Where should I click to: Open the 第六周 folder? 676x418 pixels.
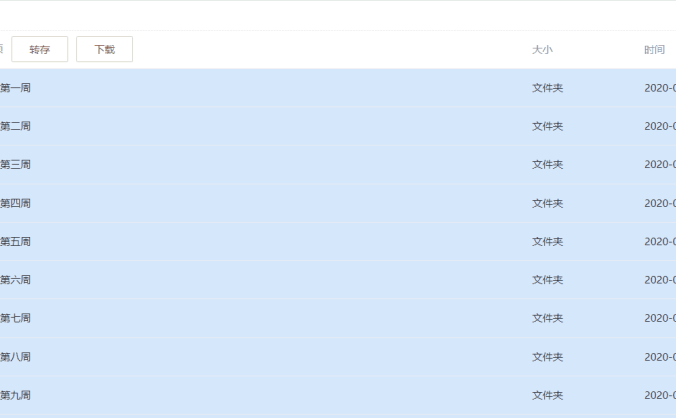click(x=16, y=280)
